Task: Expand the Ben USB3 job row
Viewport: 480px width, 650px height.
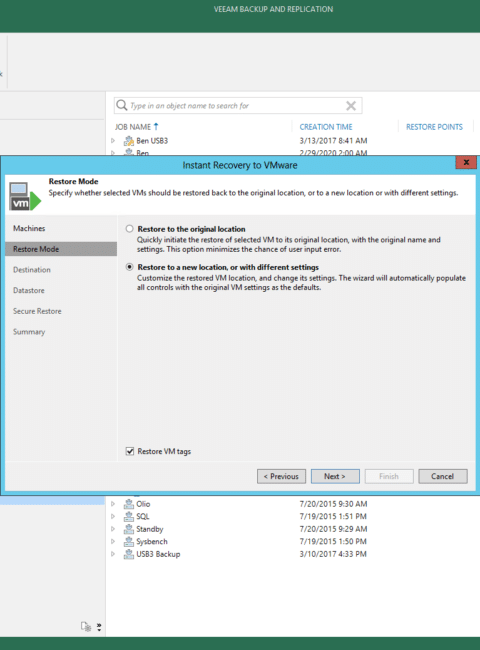Action: [x=113, y=141]
